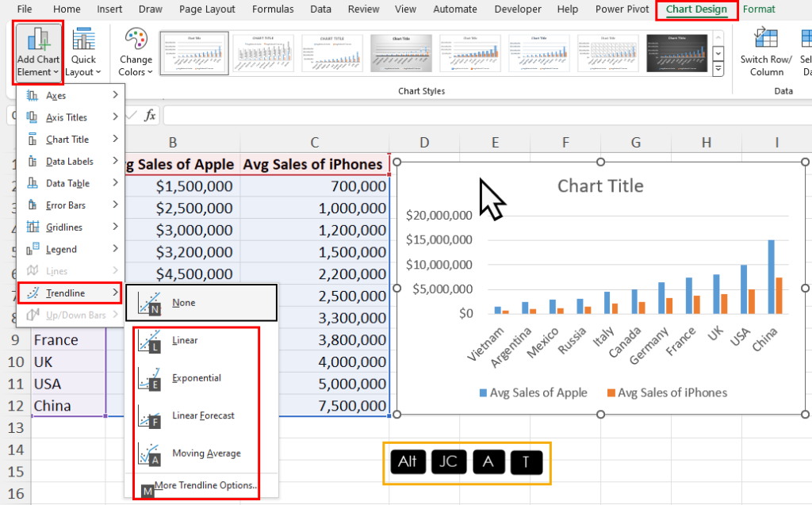Select the dark-background chart style thumbnail
Viewport: 812px width, 505px height.
(x=677, y=53)
